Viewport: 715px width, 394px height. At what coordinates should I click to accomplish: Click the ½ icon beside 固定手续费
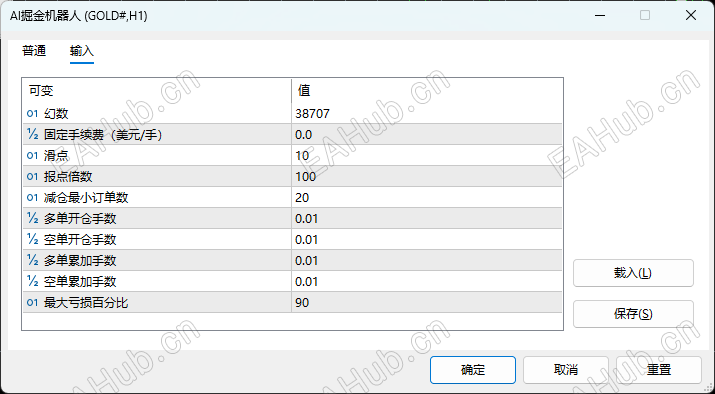[x=32, y=135]
